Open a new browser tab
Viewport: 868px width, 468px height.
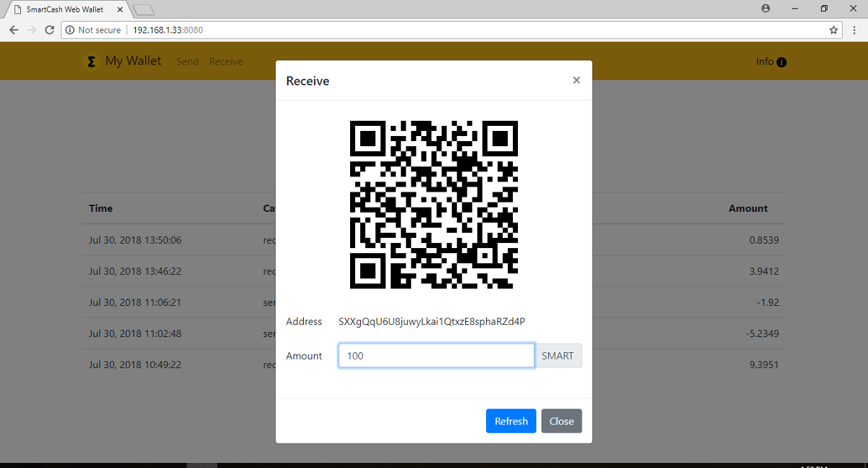coord(144,9)
